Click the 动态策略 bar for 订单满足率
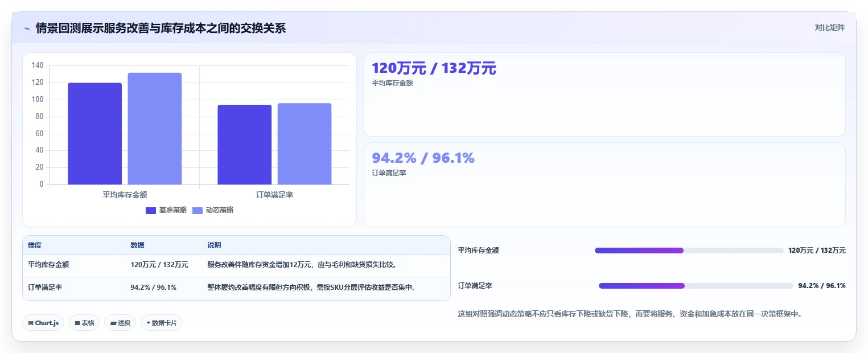This screenshot has width=868, height=353. coord(305,144)
